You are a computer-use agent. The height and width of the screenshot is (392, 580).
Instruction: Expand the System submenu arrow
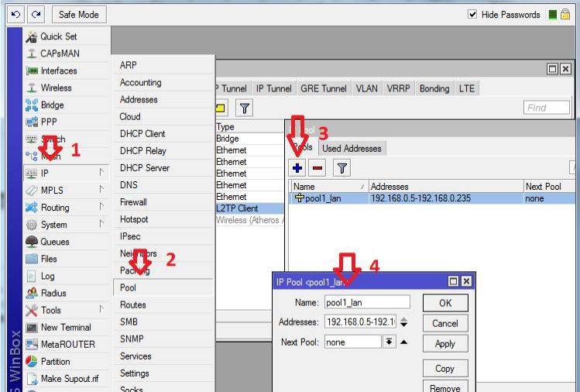click(x=101, y=223)
